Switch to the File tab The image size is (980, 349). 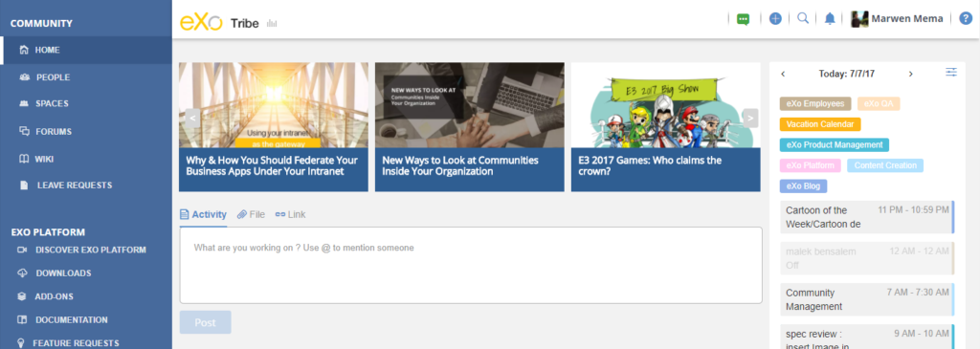click(252, 214)
